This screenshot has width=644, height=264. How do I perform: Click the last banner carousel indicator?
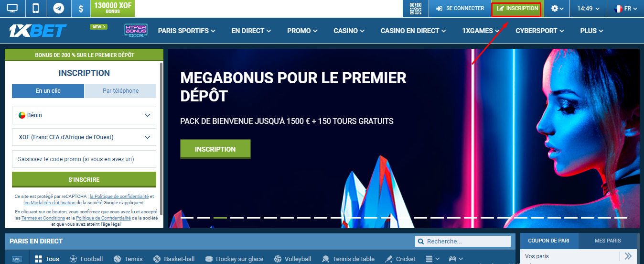[x=621, y=218]
